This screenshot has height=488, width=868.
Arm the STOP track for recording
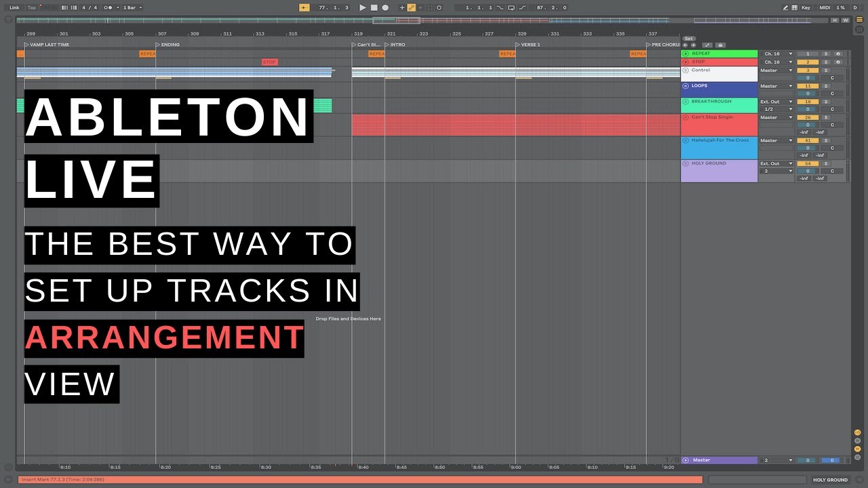pos(838,62)
